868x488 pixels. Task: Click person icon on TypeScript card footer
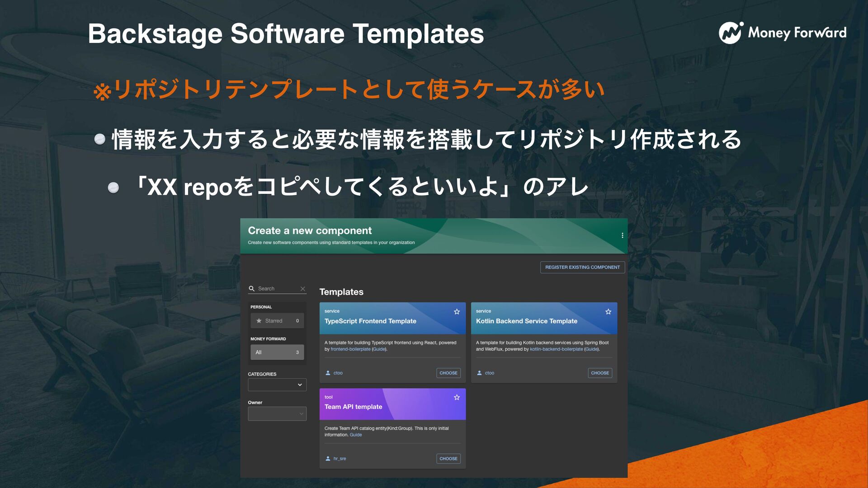(x=328, y=373)
